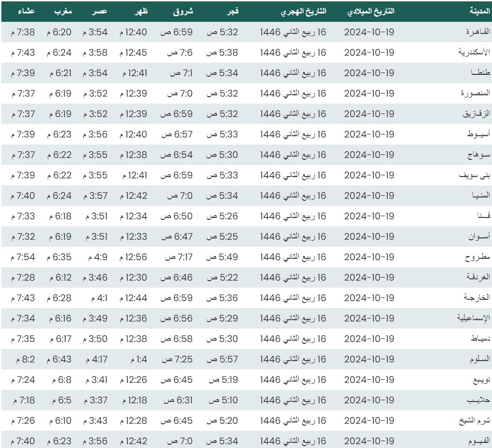Select the فجر column header
Viewport: 492px width, 448px height.
(232, 12)
